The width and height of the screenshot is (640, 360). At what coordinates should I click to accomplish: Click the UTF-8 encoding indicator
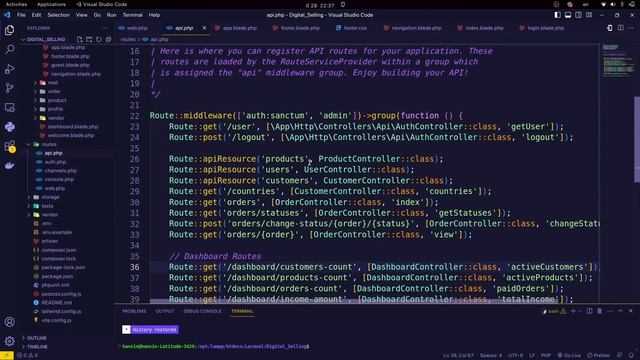point(516,355)
